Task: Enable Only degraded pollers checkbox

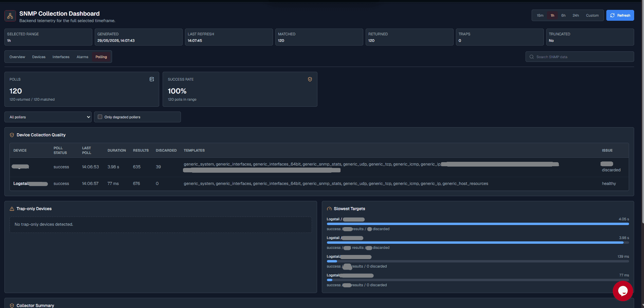Action: [100, 117]
